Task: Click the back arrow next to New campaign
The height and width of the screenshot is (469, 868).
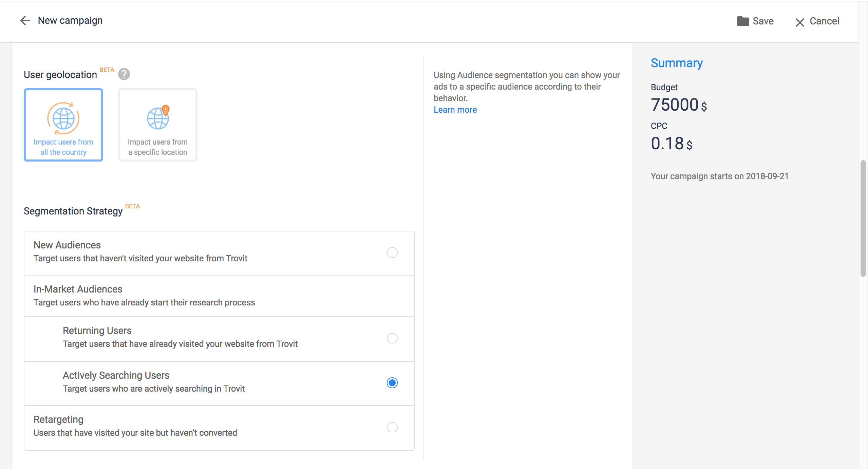Action: [25, 21]
